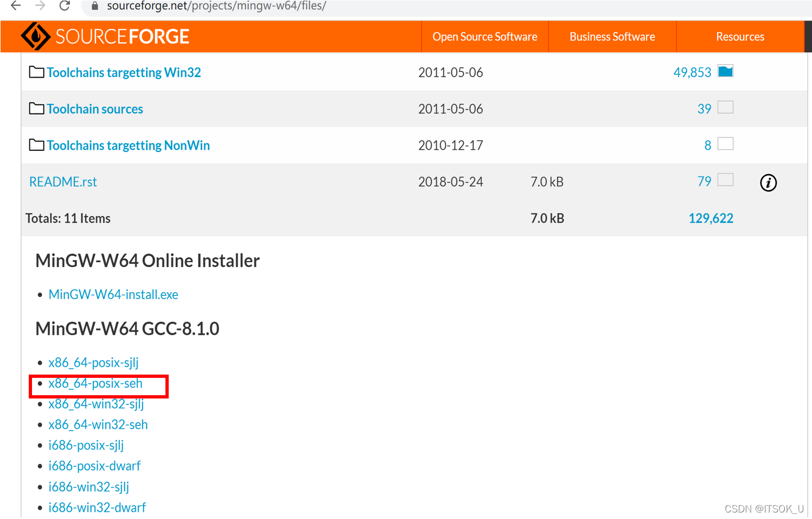
Task: Click total downloads 129,622
Action: [x=711, y=218]
